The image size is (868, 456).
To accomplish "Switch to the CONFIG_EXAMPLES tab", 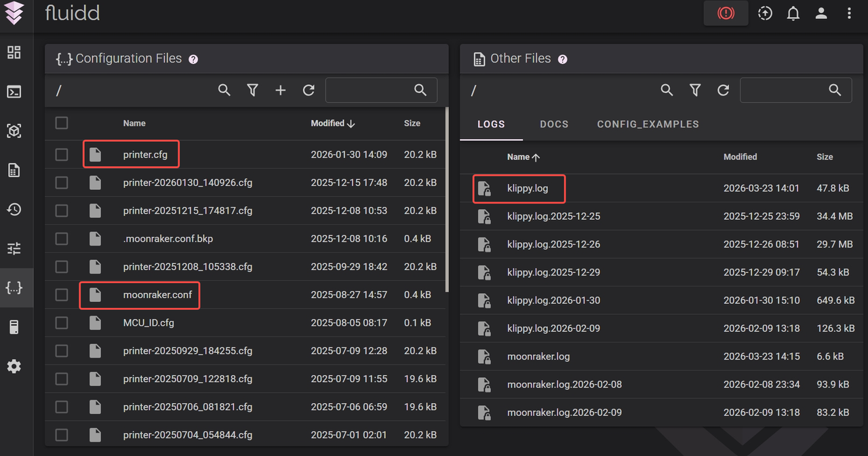I will coord(648,124).
